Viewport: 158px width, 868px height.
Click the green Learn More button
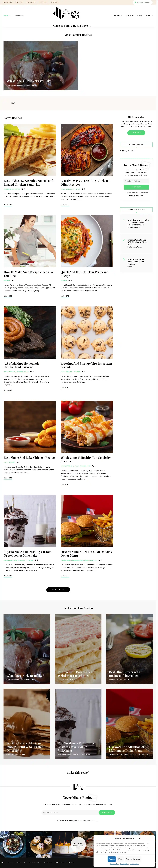pyautogui.click(x=136, y=133)
